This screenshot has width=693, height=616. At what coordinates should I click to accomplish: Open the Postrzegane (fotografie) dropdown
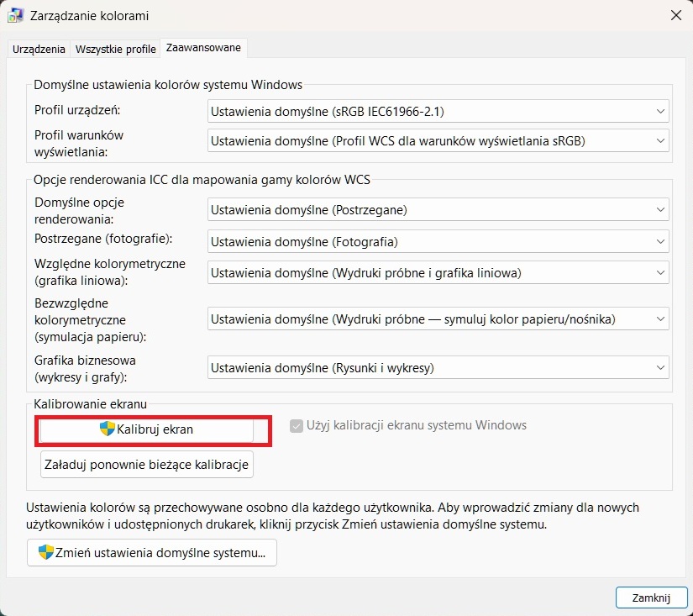point(438,241)
